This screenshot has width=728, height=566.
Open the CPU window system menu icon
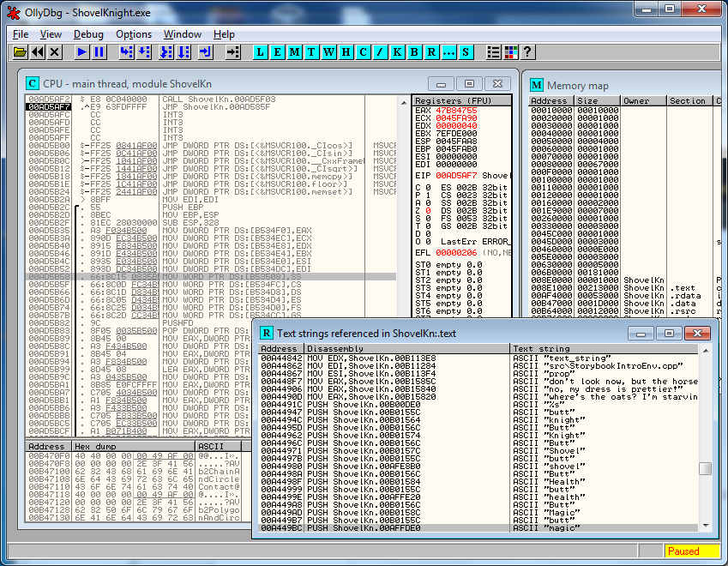(32, 83)
